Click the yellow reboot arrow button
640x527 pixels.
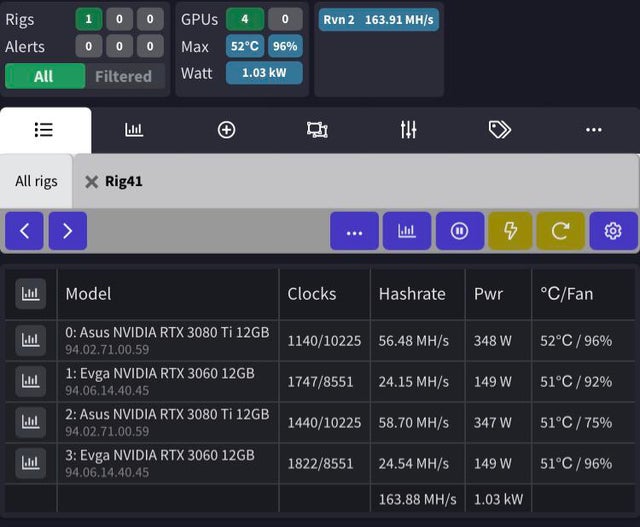560,231
